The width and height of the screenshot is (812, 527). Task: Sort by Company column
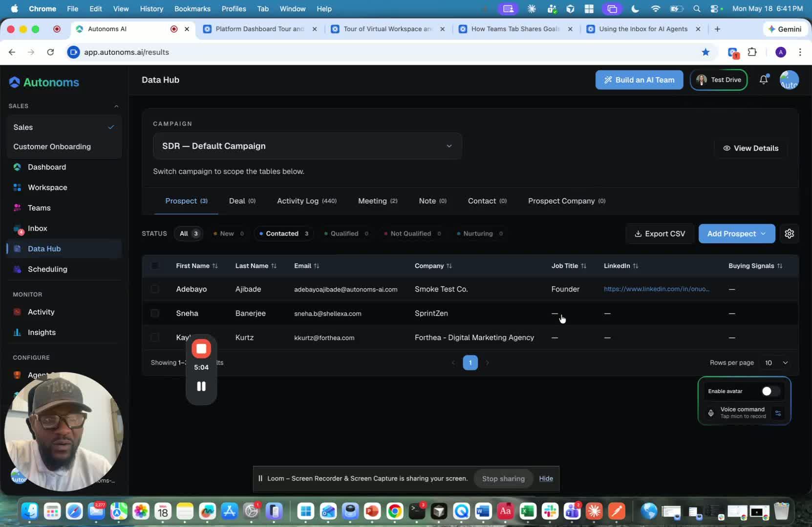tap(433, 266)
